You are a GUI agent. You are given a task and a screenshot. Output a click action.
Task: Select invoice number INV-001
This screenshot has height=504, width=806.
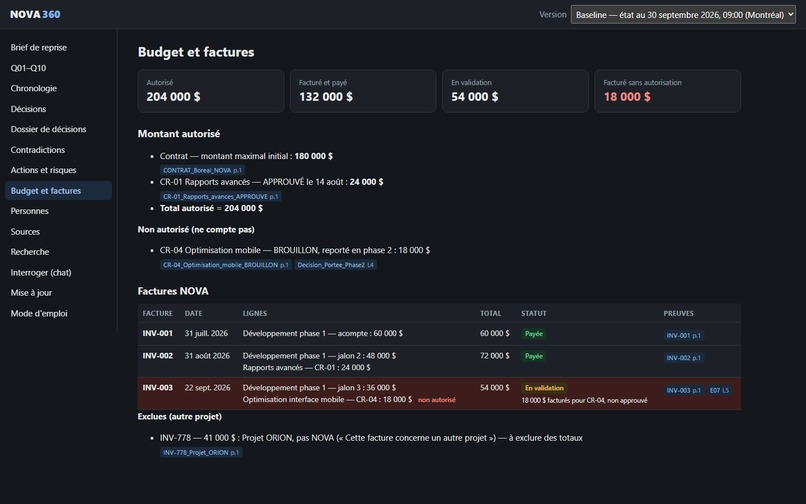click(157, 333)
